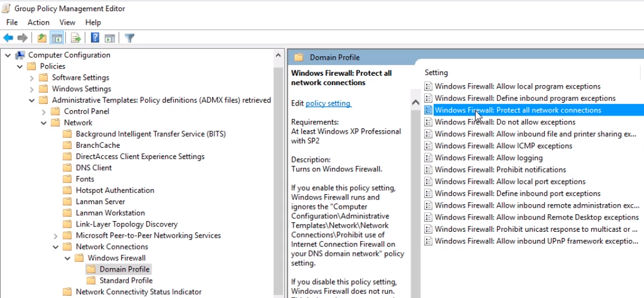Click policy icon beside Allow ICMP exceptions
This screenshot has height=298, width=644.
428,146
